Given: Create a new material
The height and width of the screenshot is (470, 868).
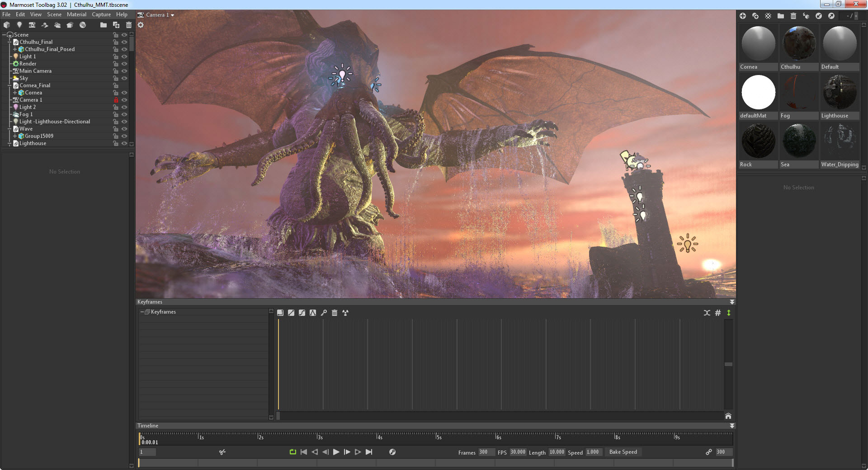Looking at the screenshot, I should click(x=743, y=16).
